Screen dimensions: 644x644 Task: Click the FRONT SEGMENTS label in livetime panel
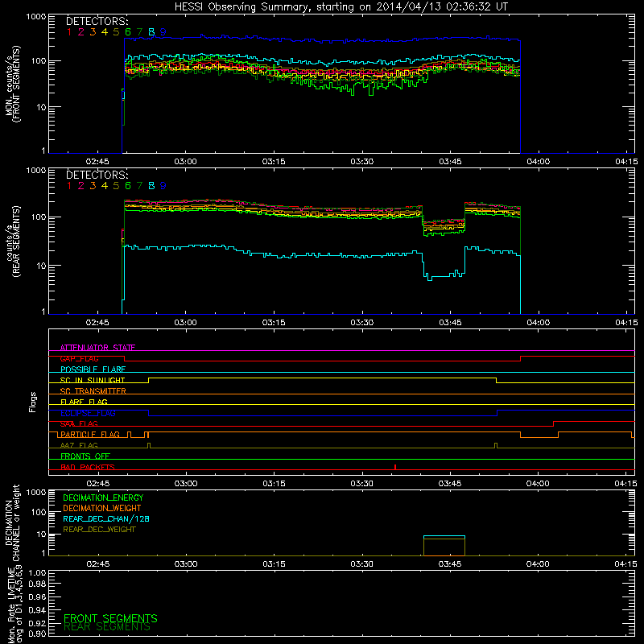click(110, 618)
